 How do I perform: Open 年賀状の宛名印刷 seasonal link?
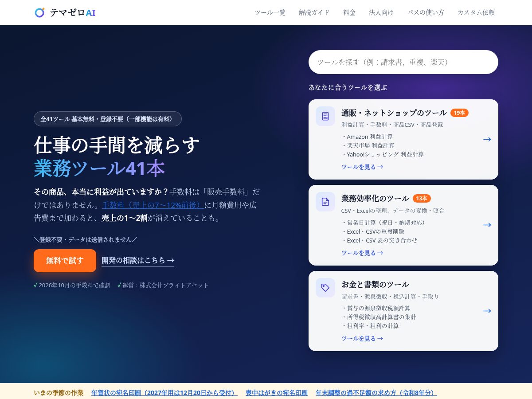click(x=164, y=393)
